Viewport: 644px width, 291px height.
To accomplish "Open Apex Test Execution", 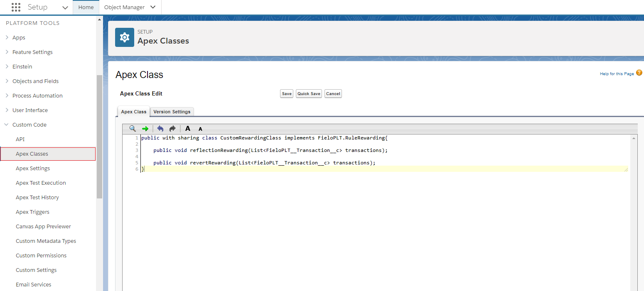I will click(41, 183).
